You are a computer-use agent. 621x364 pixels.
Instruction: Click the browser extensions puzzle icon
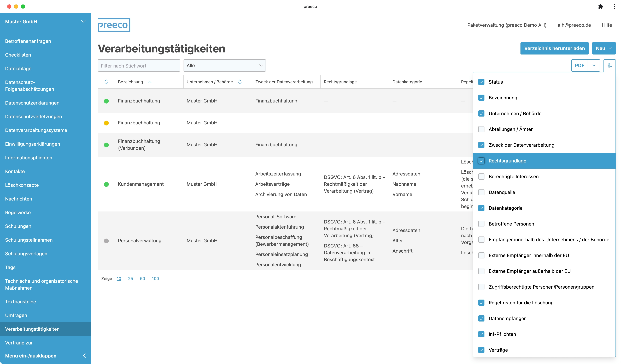click(601, 7)
